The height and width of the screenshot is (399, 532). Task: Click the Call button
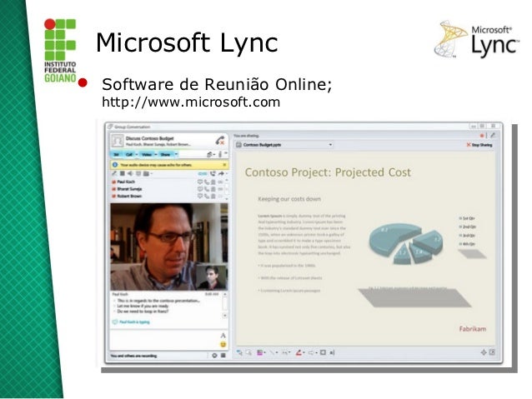point(129,155)
